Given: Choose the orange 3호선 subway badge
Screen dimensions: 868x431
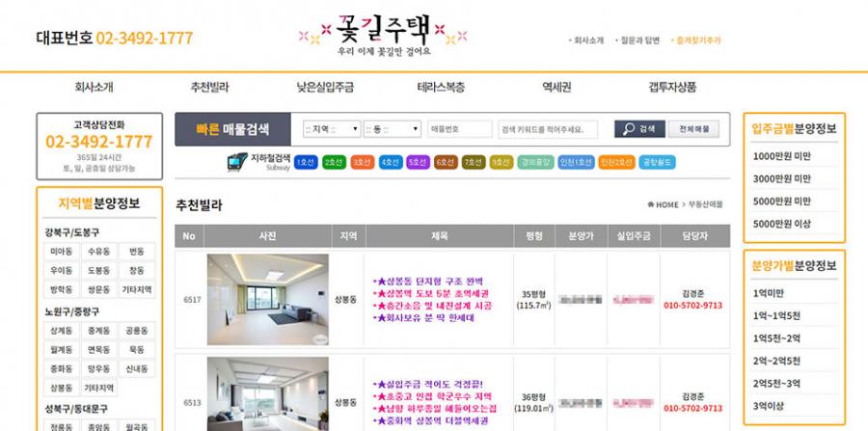Looking at the screenshot, I should coord(361,162).
